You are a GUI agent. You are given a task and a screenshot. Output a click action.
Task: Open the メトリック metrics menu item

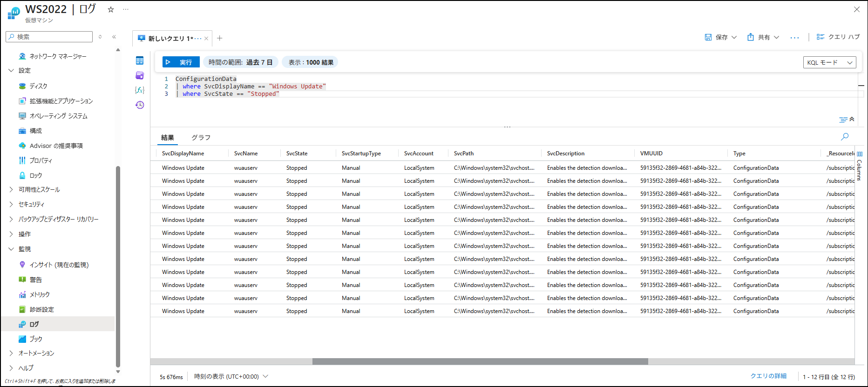point(39,294)
